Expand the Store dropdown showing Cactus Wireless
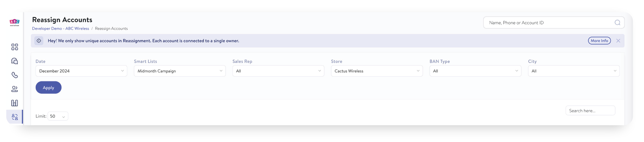 (x=377, y=71)
